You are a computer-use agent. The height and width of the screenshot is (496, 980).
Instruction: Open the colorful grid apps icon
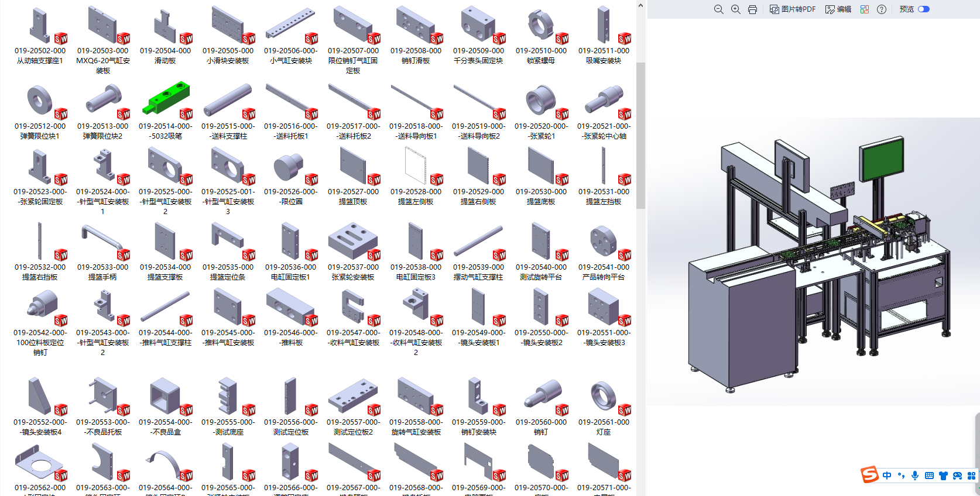point(865,9)
